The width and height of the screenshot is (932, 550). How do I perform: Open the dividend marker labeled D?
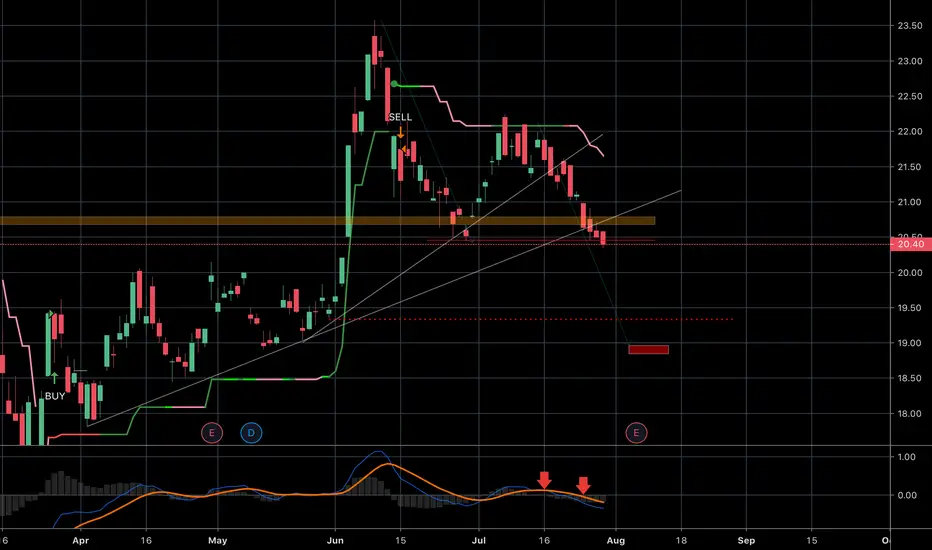coord(251,433)
